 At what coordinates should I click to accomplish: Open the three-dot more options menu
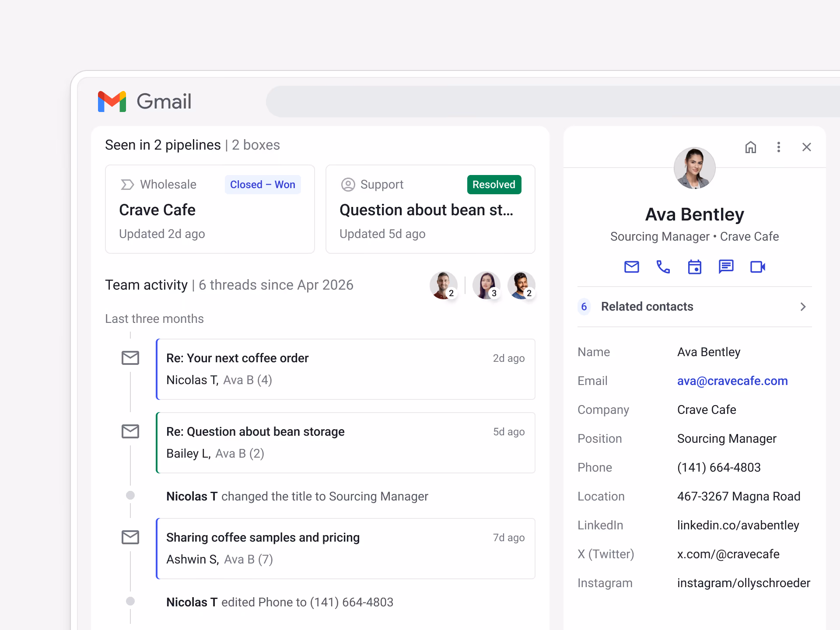pos(779,147)
